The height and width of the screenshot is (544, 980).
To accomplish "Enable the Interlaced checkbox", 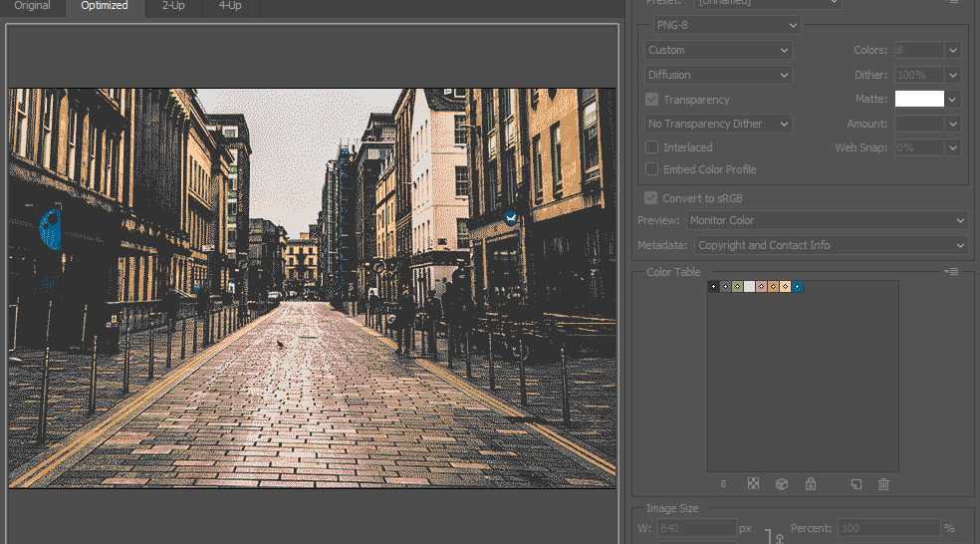I will pos(652,146).
